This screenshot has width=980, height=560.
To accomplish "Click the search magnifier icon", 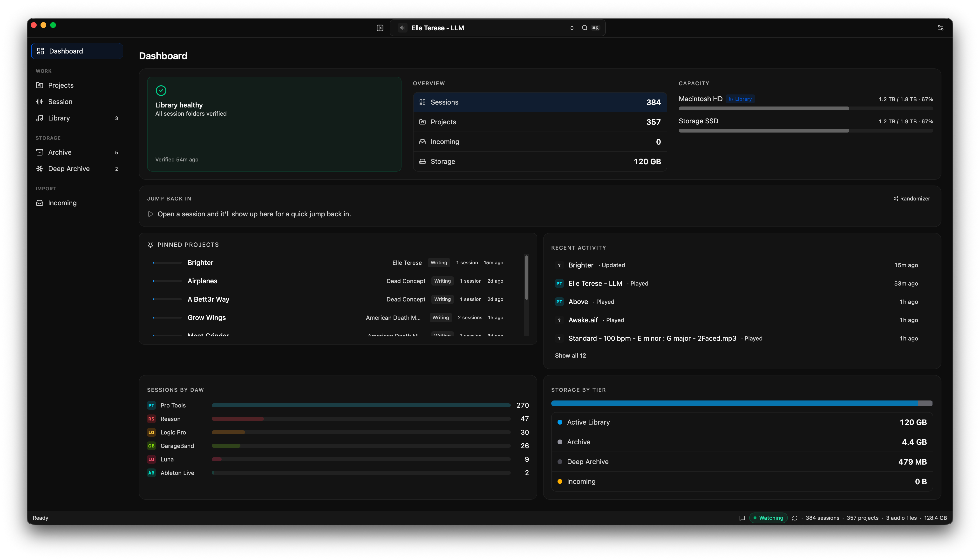I will (x=584, y=28).
